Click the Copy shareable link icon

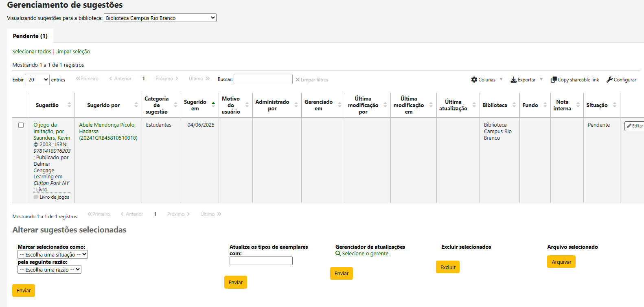554,80
